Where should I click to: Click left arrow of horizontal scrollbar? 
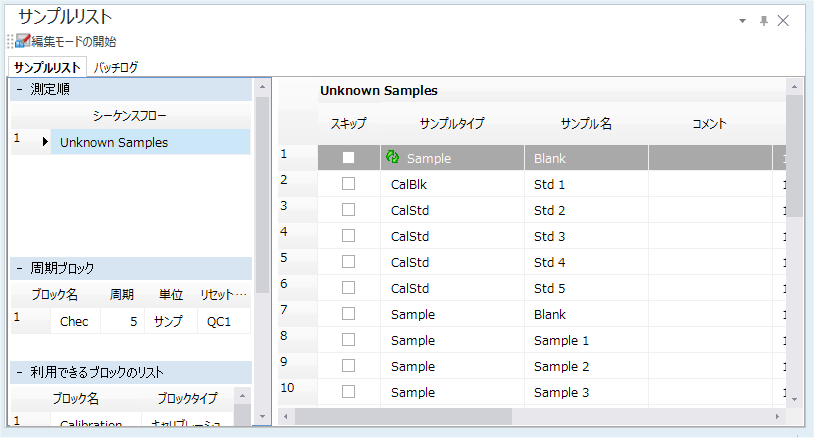[286, 416]
